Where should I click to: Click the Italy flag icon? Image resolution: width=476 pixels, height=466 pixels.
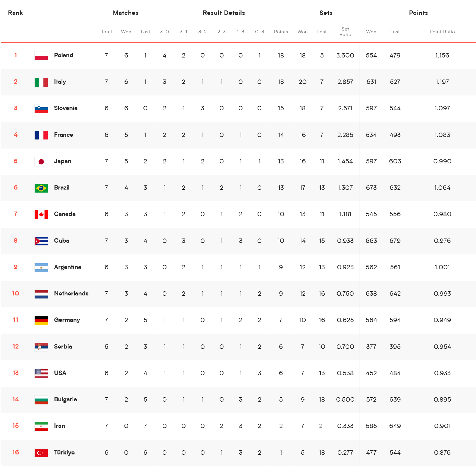pos(41,82)
